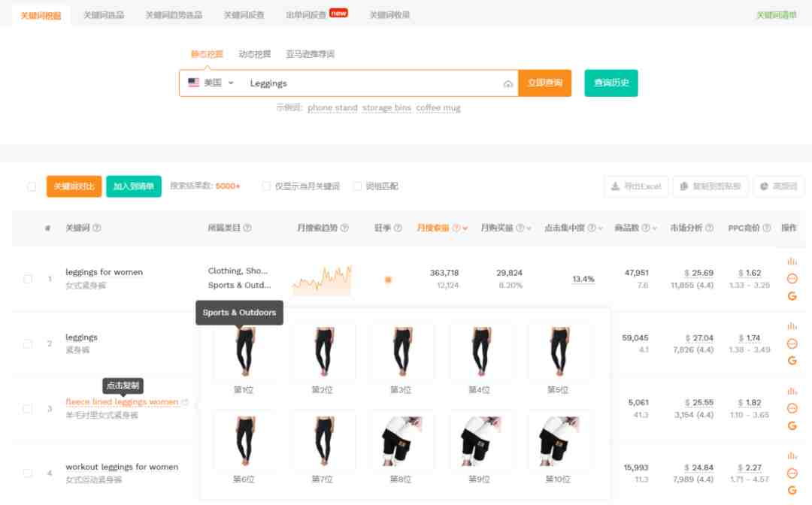Toggle the 点击集中度 sort arrow
The height and width of the screenshot is (505, 812).
pos(600,228)
